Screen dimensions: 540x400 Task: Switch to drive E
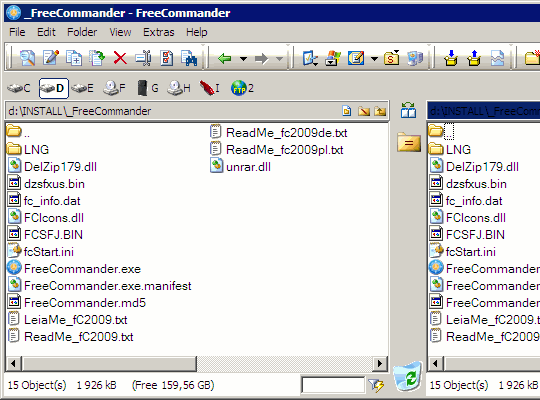(83, 89)
